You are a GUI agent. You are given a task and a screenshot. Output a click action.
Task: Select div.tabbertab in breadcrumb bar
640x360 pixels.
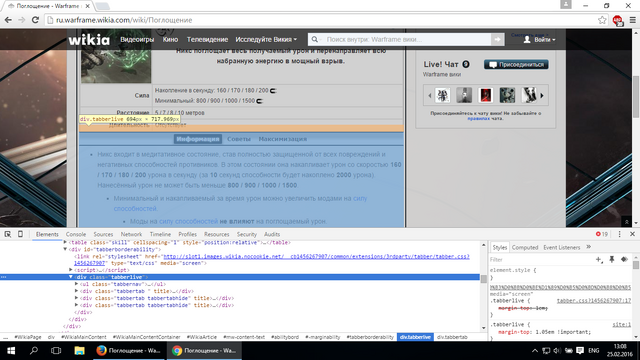[x=452, y=337]
